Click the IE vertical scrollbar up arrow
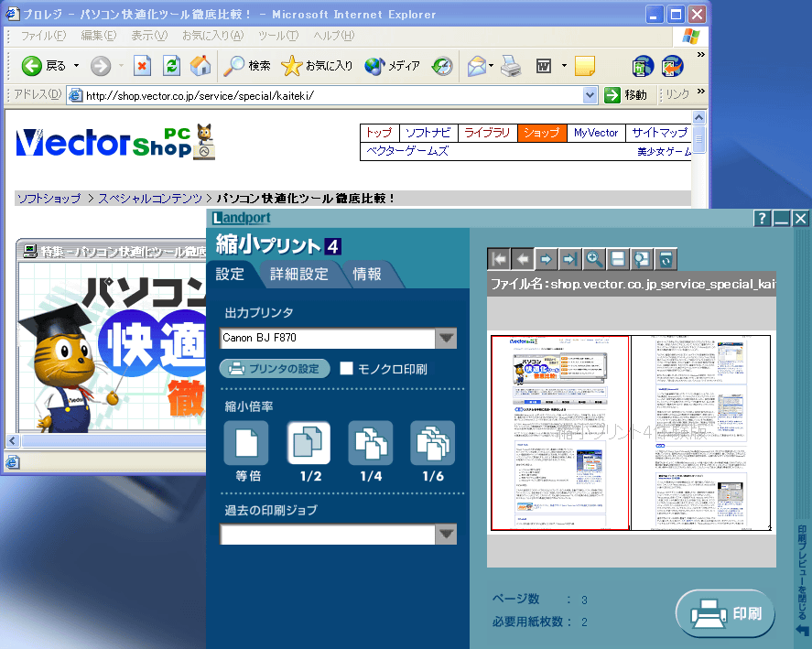This screenshot has width=812, height=649. (698, 118)
